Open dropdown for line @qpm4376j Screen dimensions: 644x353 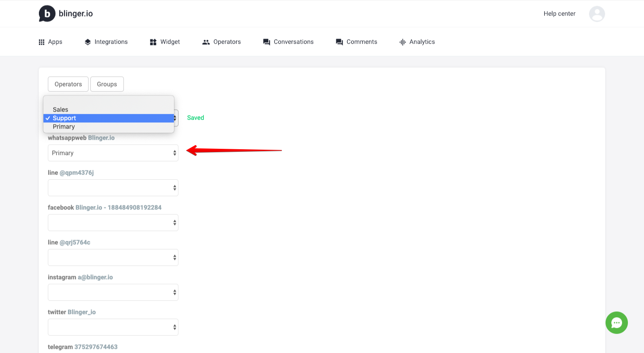pos(113,188)
